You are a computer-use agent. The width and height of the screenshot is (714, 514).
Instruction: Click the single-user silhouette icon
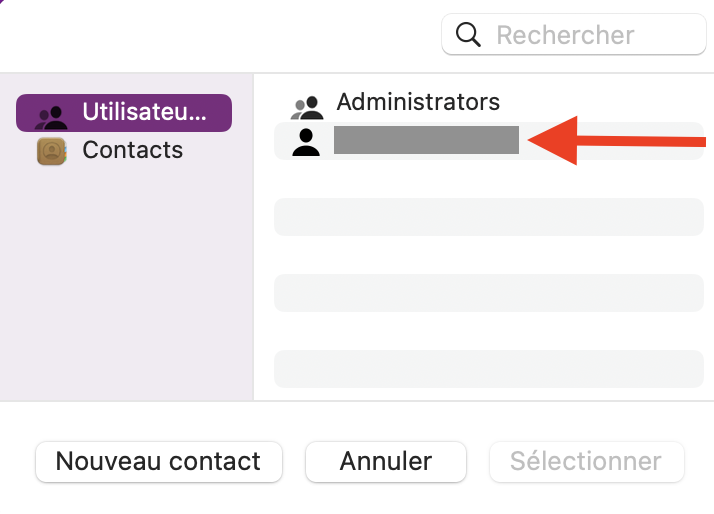pos(306,141)
